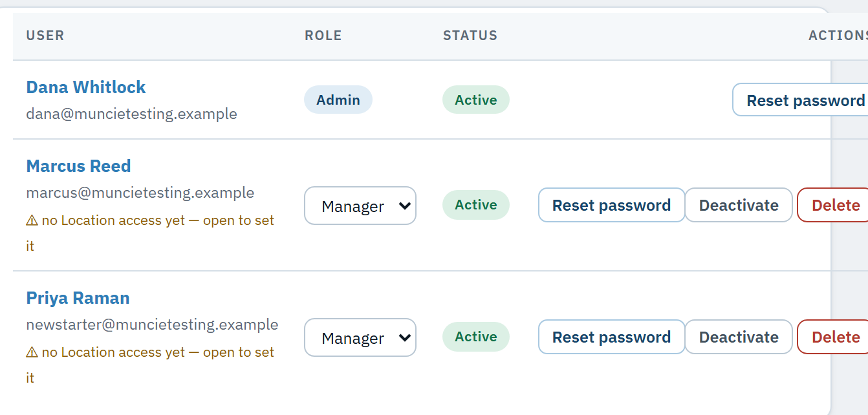Click Marcus Reed's no Location access warning
The image size is (868, 415).
coord(150,233)
